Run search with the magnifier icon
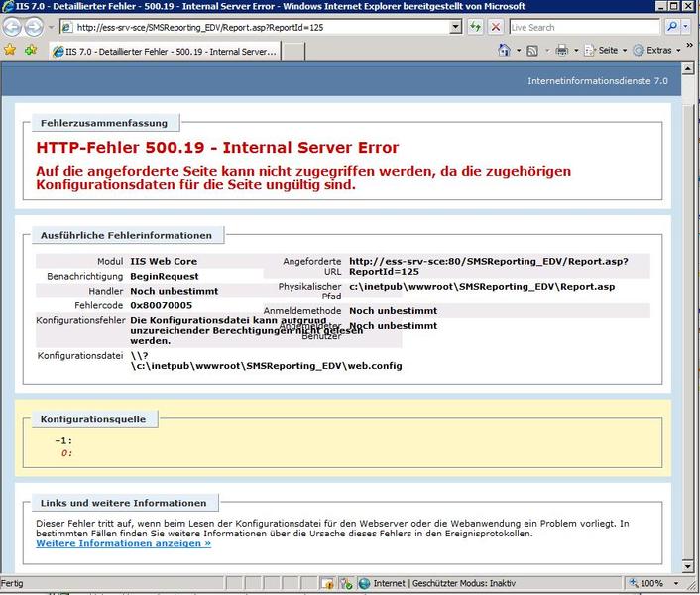Screen dimensions: 700x595 (x=671, y=27)
